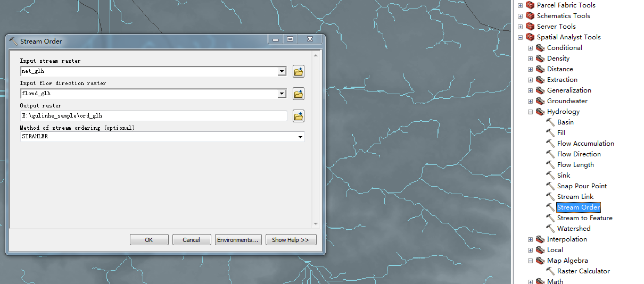
Task: Select the Generalization toolset label
Action: coord(569,90)
